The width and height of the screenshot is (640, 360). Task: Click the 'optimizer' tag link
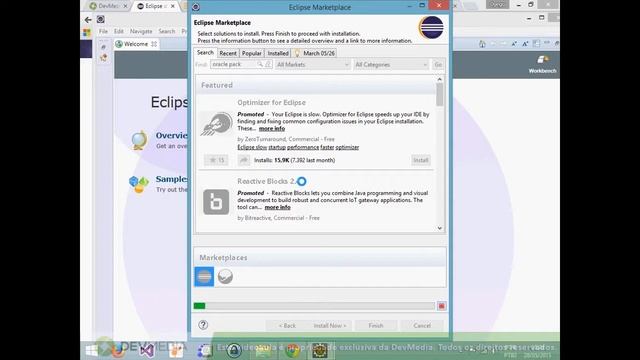pos(347,147)
